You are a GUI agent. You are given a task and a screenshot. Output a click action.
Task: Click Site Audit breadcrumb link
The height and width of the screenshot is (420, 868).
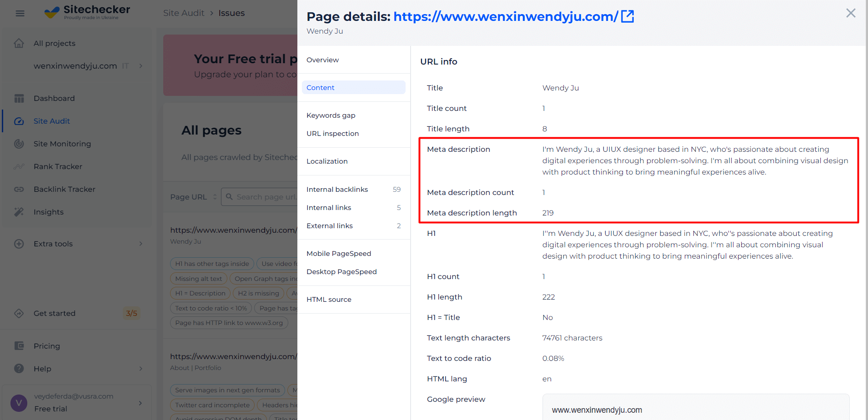pyautogui.click(x=184, y=13)
